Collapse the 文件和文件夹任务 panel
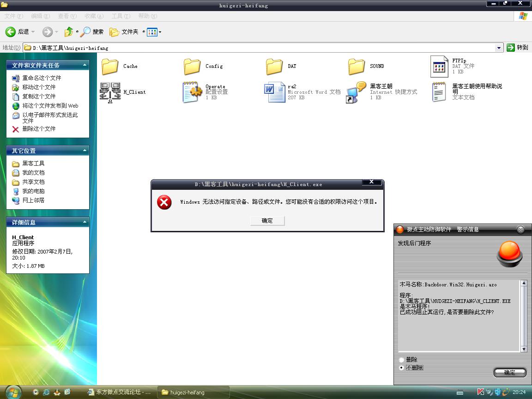The image size is (532, 399). (85, 65)
